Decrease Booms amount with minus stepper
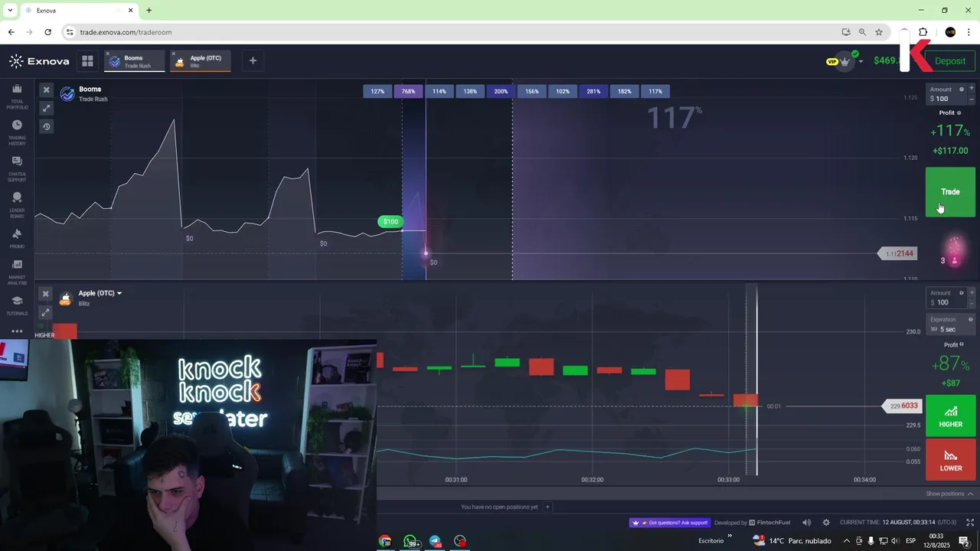The width and height of the screenshot is (980, 551). (x=972, y=99)
